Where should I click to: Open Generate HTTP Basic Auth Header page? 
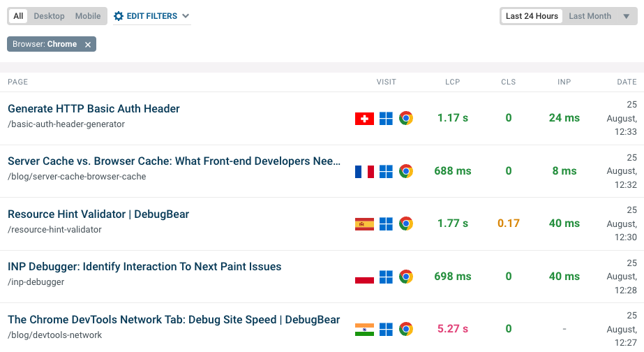[x=93, y=108]
